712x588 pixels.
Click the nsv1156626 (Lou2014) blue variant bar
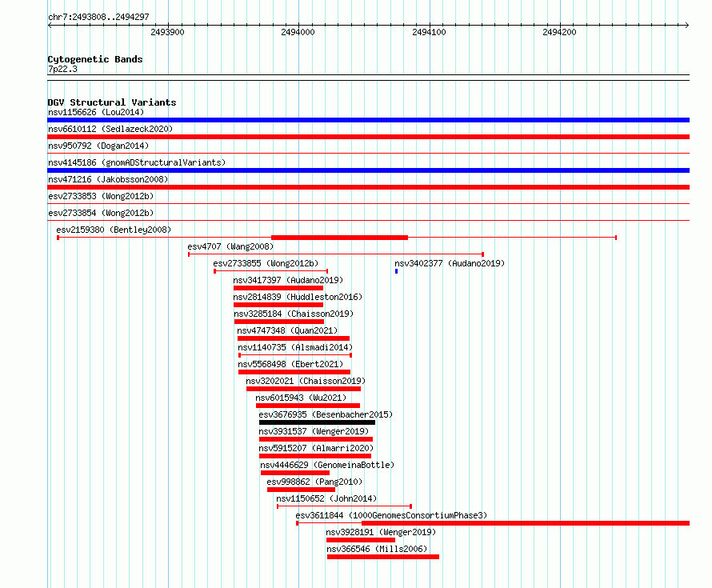tap(368, 120)
